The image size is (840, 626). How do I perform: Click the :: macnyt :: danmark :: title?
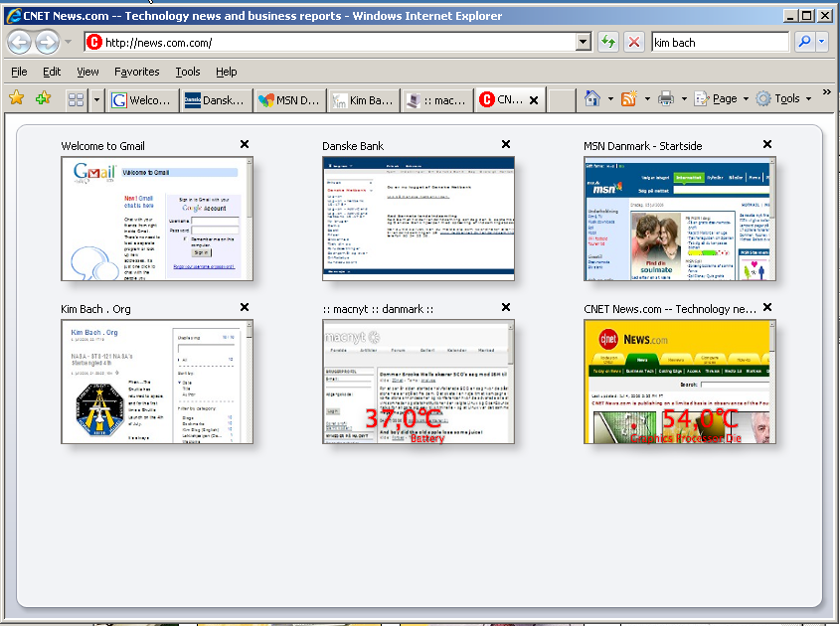pyautogui.click(x=378, y=309)
